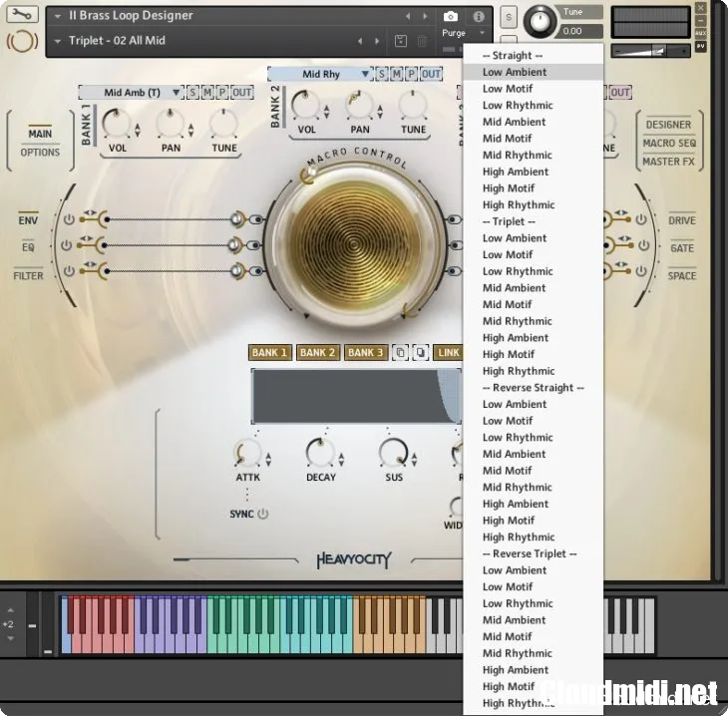This screenshot has width=728, height=716.
Task: Open the MACRO SEQ page
Action: pyautogui.click(x=668, y=143)
